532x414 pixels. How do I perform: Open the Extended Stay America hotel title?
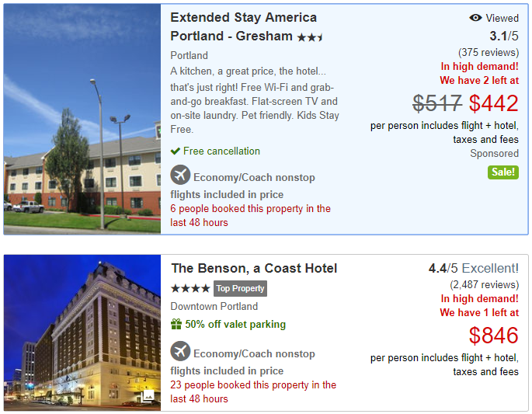coord(244,26)
